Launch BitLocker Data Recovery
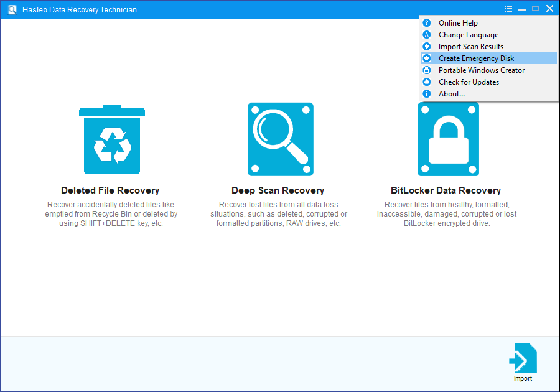560x392 pixels. click(448, 190)
